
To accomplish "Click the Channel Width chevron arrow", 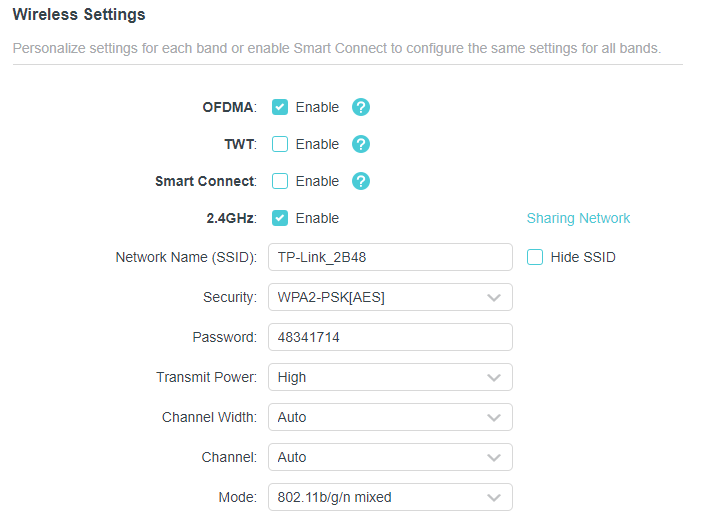I will [493, 417].
